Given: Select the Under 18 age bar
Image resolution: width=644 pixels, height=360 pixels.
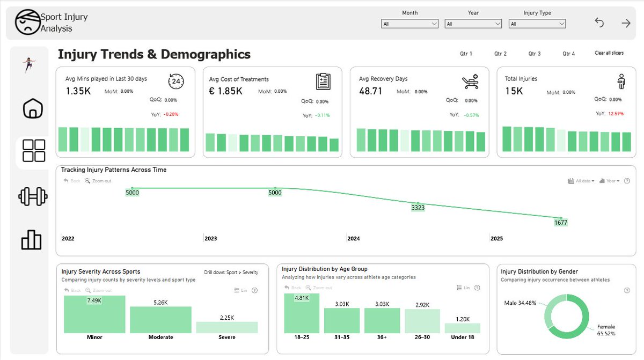Looking at the screenshot, I should [x=462, y=328].
